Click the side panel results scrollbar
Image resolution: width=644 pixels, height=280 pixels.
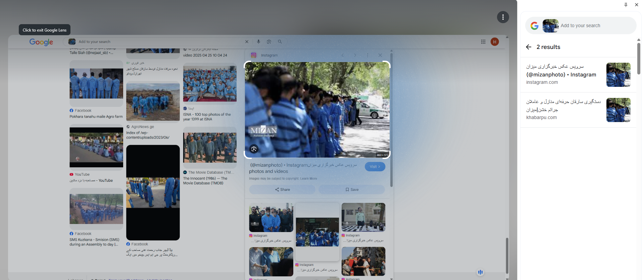pos(639,59)
